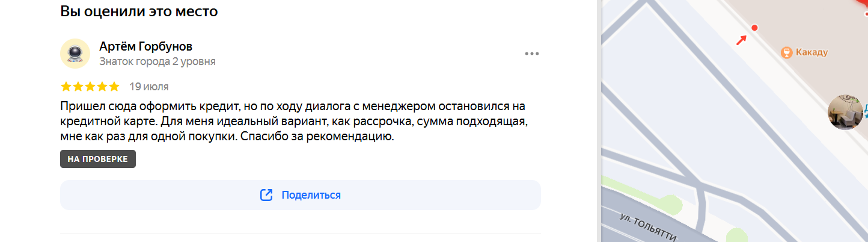Open the Артём Горбунов profile name link

point(145,46)
